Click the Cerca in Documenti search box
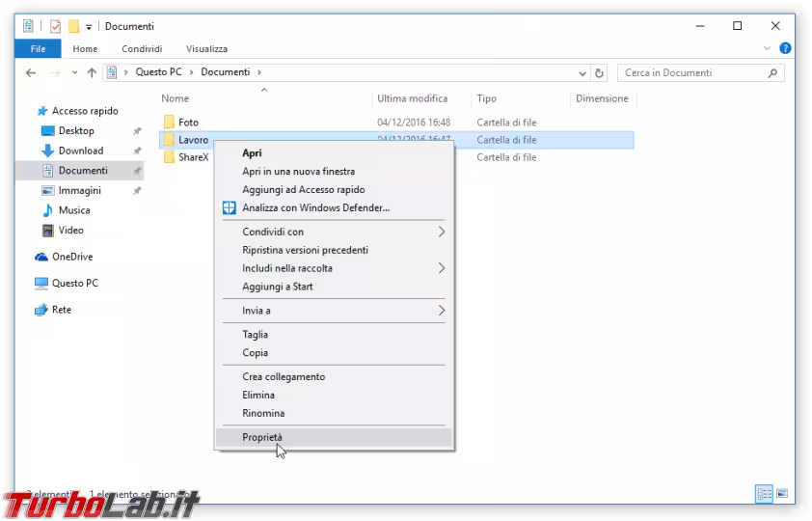 point(692,72)
